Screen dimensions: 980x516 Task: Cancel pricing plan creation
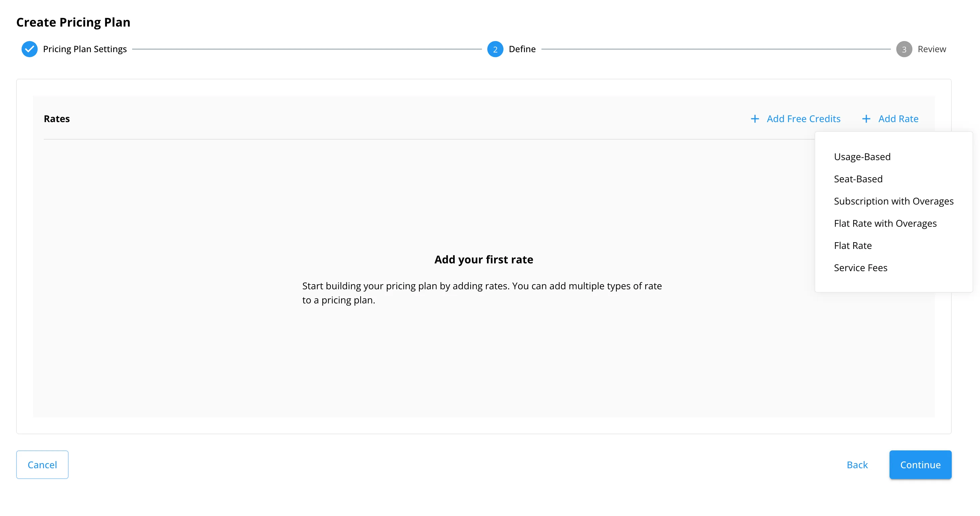[42, 465]
